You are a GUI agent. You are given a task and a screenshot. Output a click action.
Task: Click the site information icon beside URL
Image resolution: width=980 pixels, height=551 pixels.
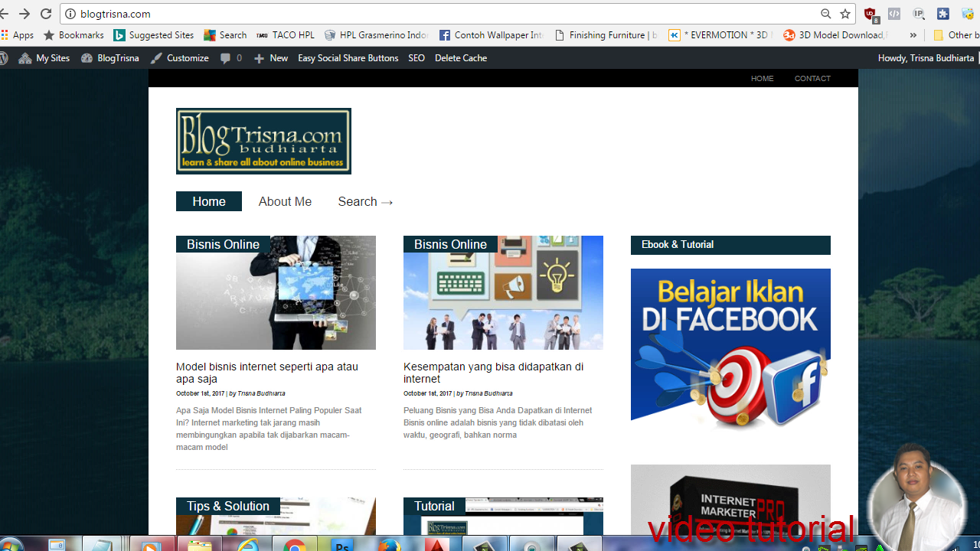pyautogui.click(x=70, y=14)
